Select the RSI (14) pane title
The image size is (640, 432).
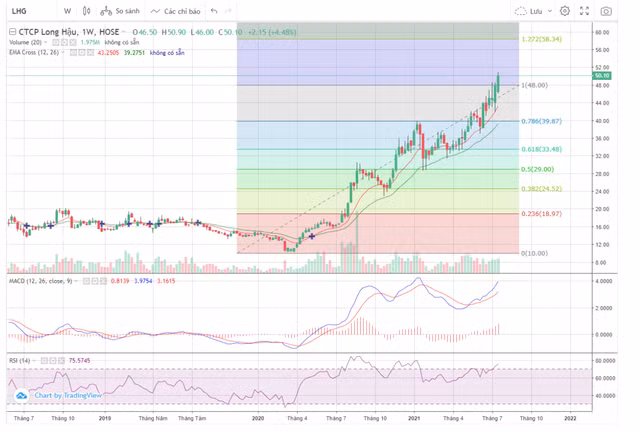tap(21, 358)
